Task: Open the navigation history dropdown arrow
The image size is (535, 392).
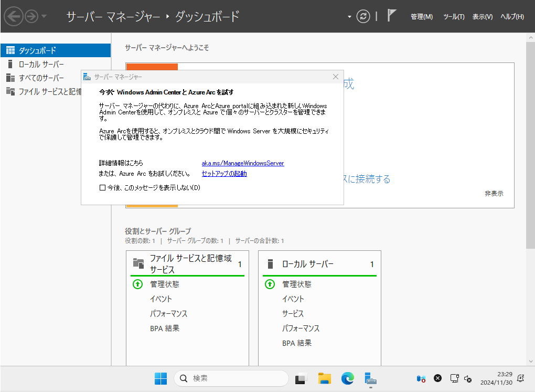Action: pyautogui.click(x=44, y=16)
